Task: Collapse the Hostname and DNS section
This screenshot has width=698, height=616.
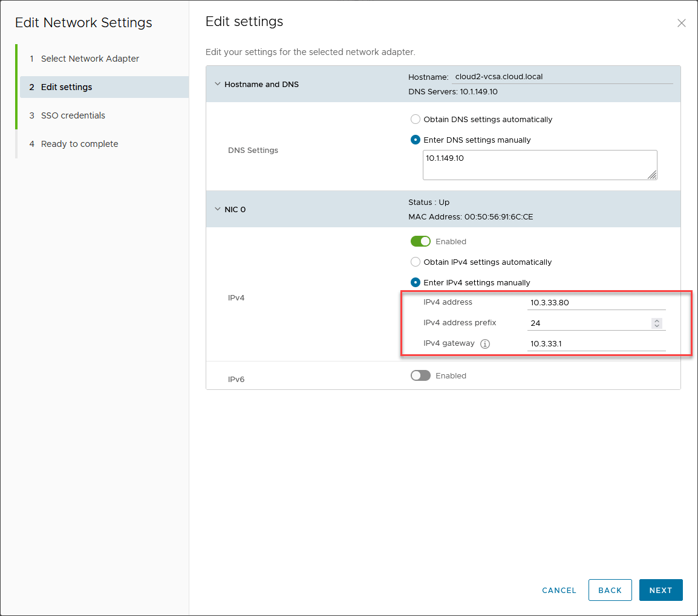Action: pos(218,85)
